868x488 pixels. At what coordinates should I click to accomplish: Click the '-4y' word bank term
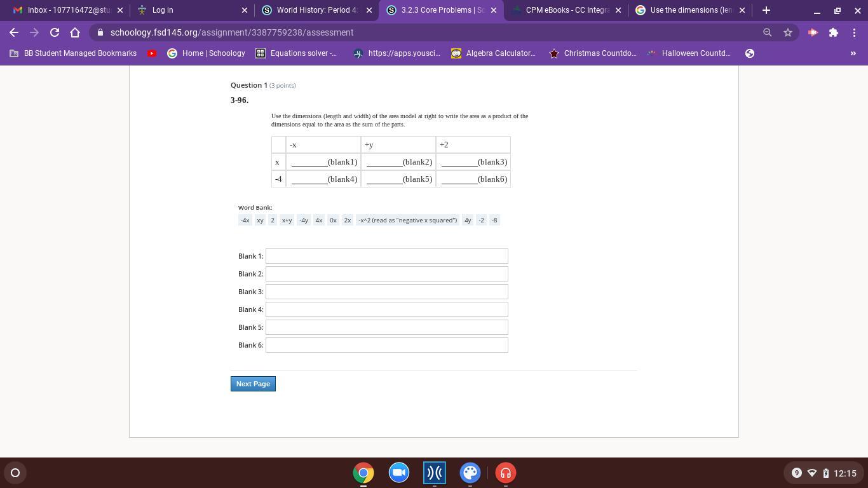coord(304,220)
